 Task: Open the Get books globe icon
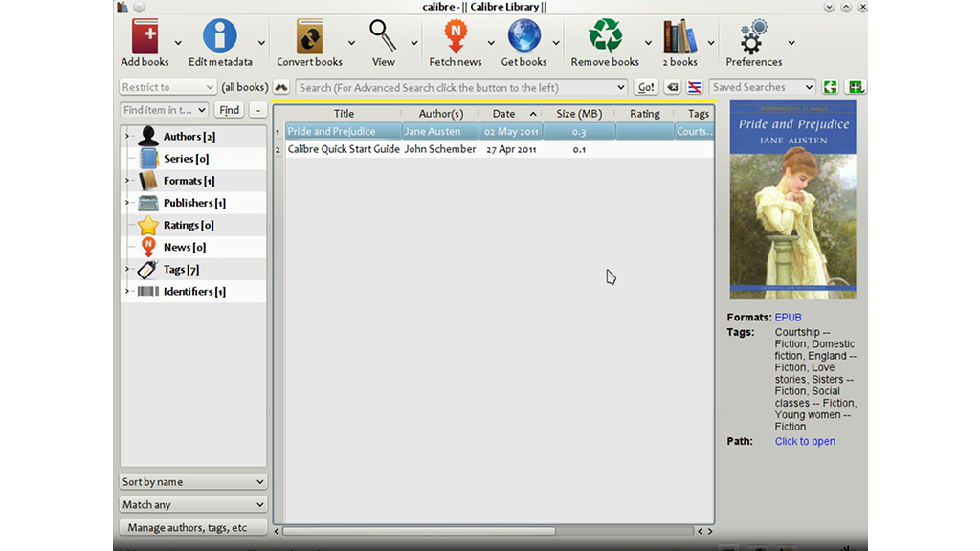(523, 38)
